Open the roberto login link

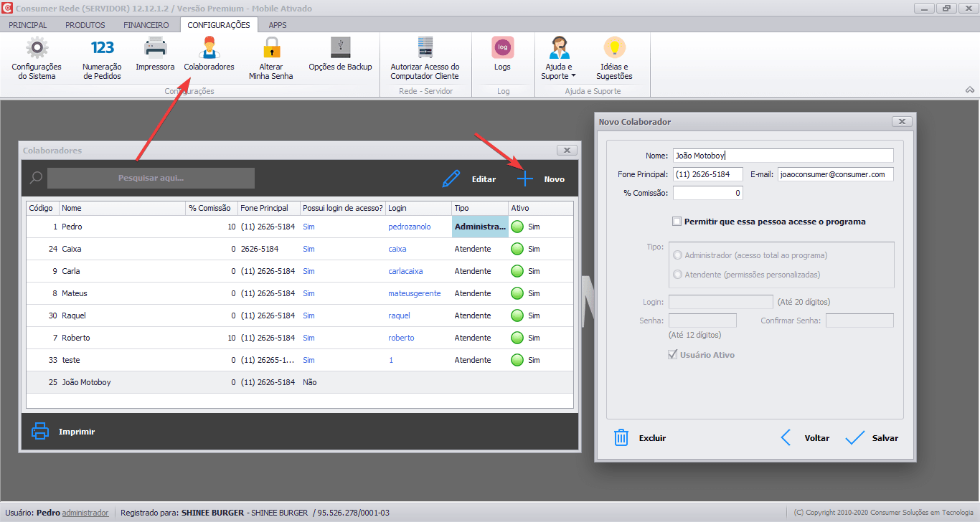click(x=401, y=338)
